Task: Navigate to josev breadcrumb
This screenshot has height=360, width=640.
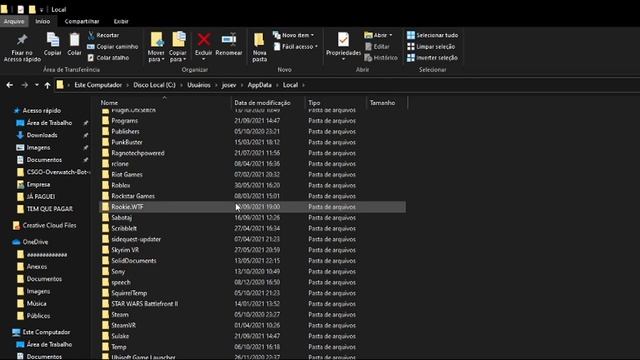Action: click(229, 85)
